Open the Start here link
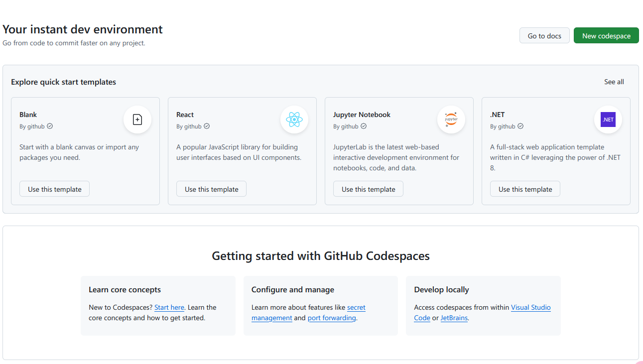The width and height of the screenshot is (643, 364). pos(169,308)
